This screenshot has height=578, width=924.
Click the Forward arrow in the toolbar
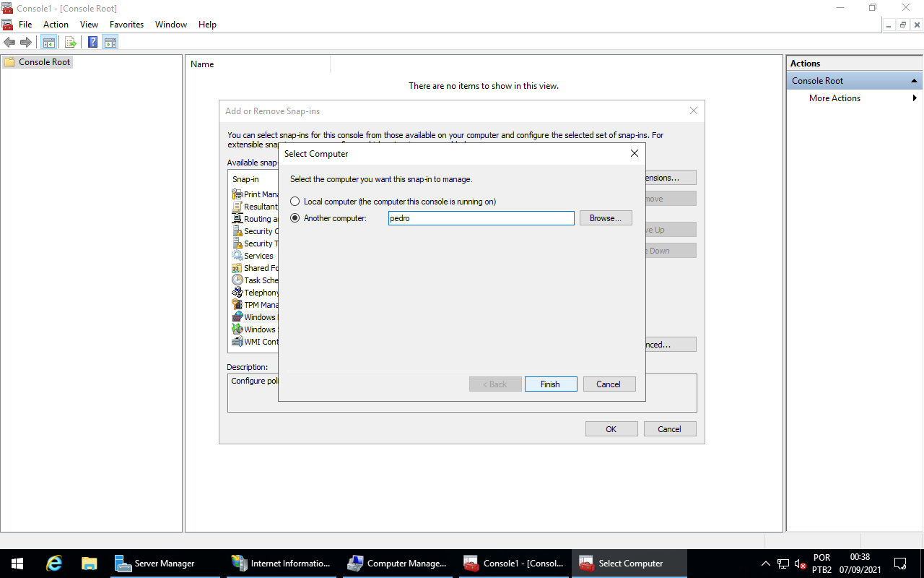(26, 43)
